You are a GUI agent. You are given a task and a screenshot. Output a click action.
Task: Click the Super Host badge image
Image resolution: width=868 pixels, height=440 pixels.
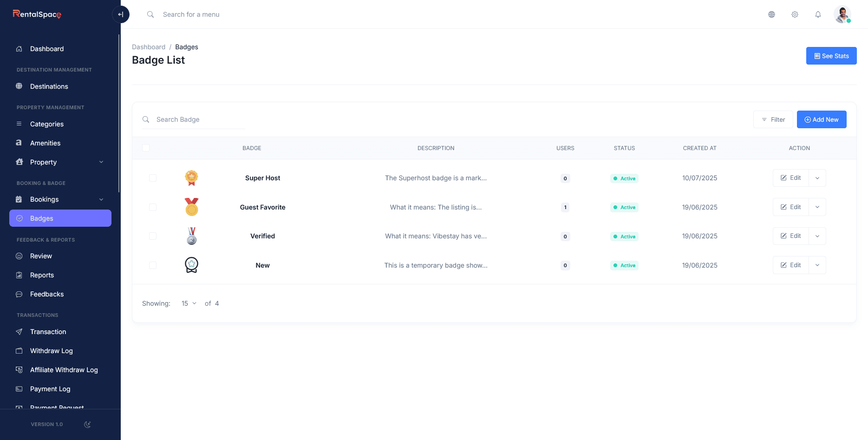coord(191,178)
